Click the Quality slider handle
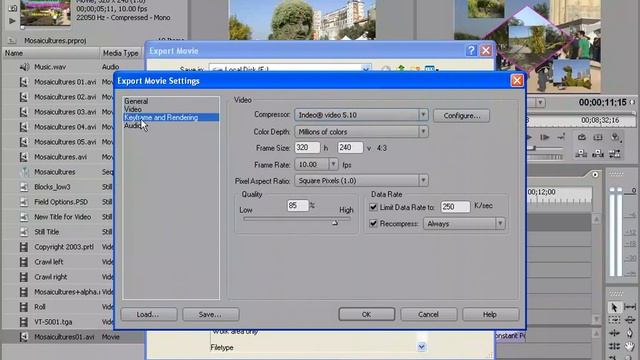Screen dimensions: 640x360 tap(335, 222)
